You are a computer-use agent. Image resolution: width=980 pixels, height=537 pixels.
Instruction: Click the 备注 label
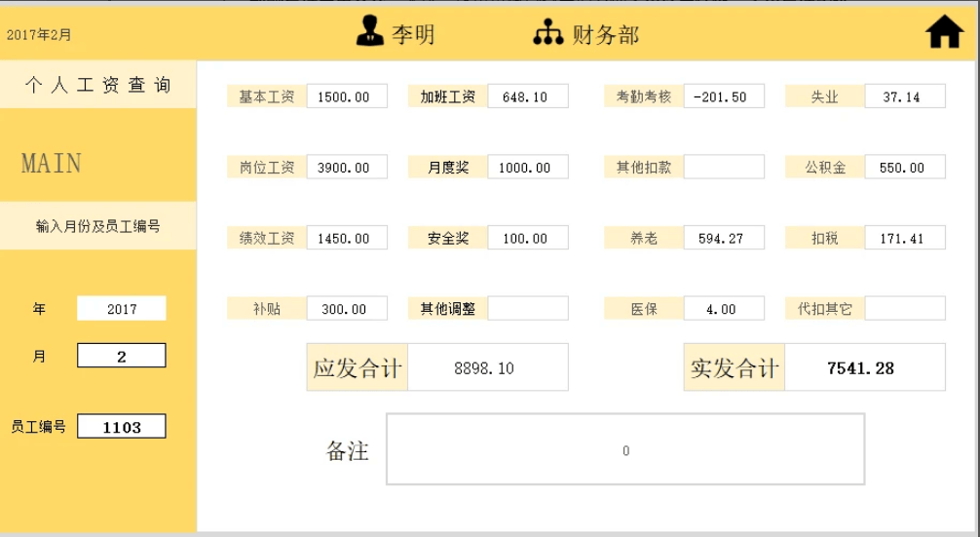tap(348, 450)
